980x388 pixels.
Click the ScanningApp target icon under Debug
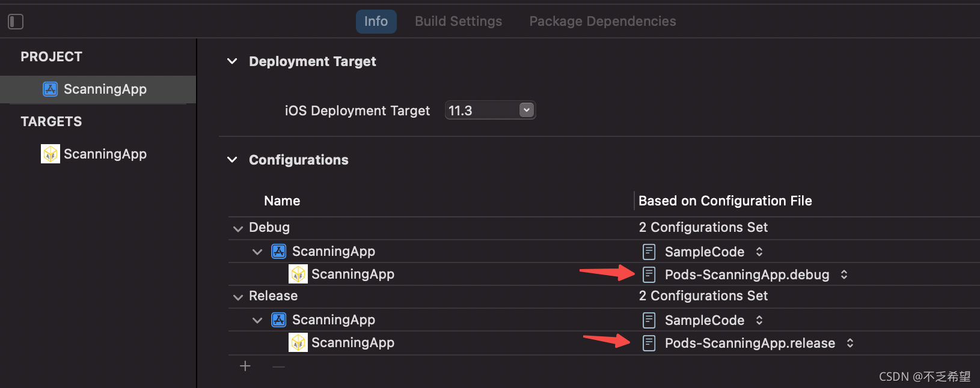click(x=298, y=274)
